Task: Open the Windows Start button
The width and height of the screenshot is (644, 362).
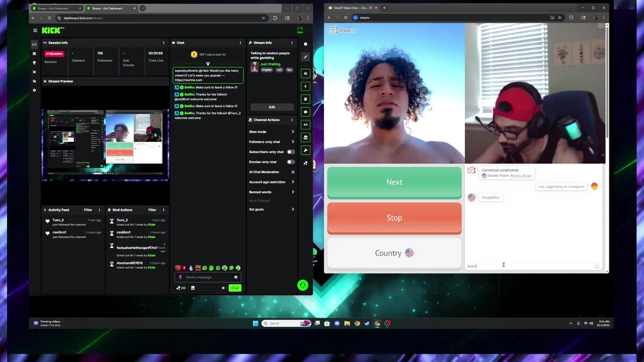Action: point(255,323)
